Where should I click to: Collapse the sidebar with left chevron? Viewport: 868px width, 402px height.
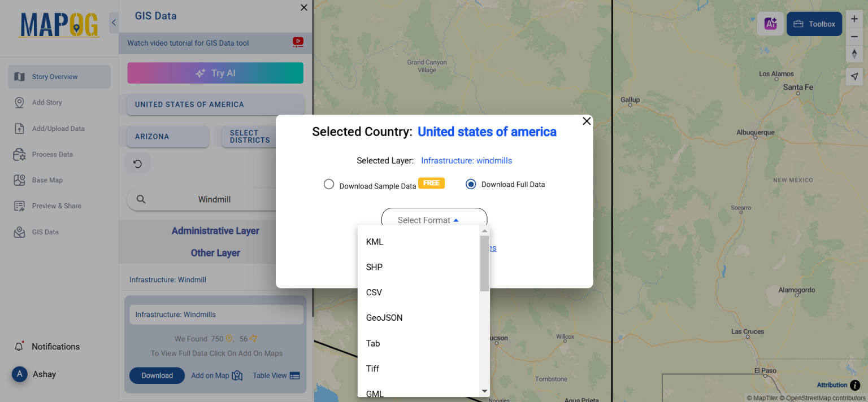(114, 23)
